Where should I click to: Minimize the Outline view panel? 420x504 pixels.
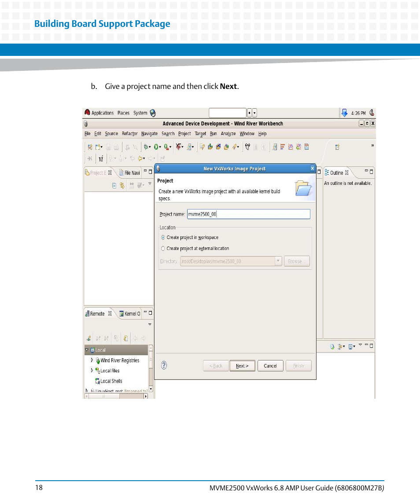click(366, 171)
